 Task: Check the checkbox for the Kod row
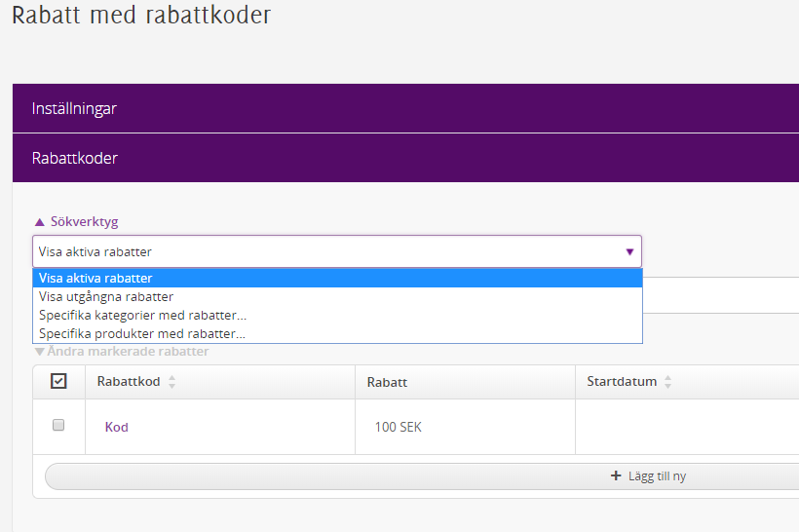[58, 425]
